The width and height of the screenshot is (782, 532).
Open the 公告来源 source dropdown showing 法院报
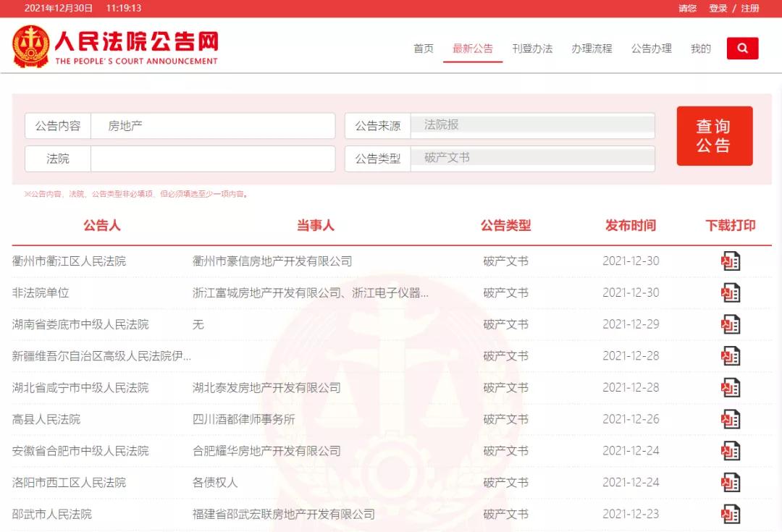[534, 124]
